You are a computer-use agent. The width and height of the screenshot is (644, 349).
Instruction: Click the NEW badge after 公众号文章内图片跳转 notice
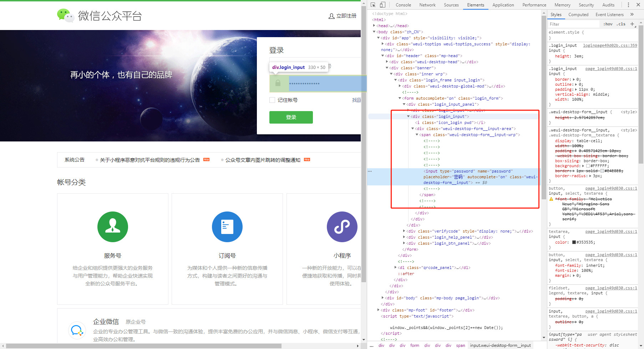tap(307, 160)
